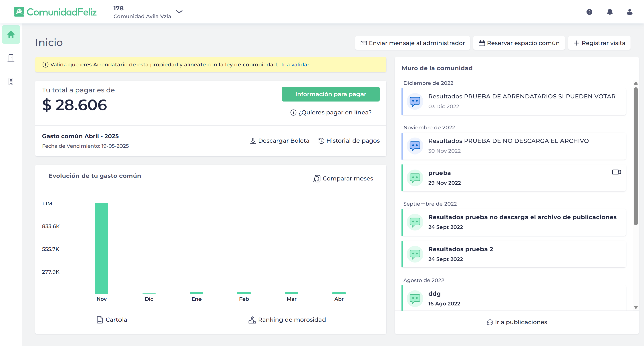The image size is (644, 346).
Task: Open Comparar meses
Action: tap(343, 178)
